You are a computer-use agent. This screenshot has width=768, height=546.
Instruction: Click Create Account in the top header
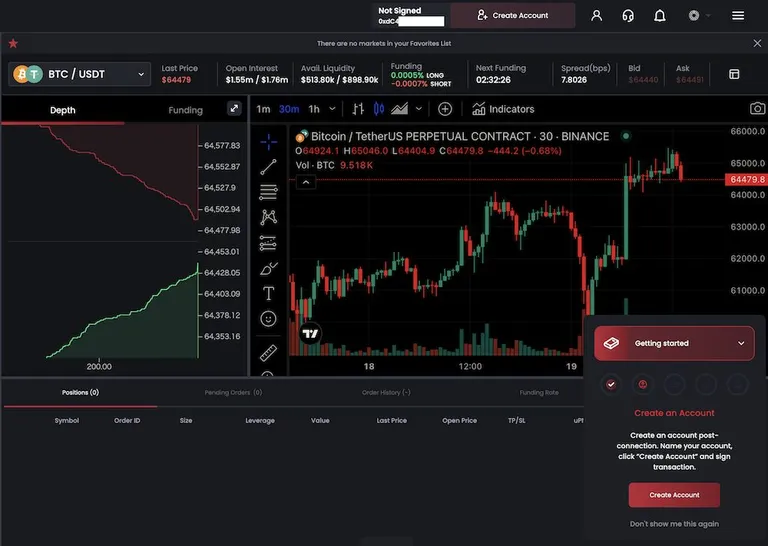(513, 15)
